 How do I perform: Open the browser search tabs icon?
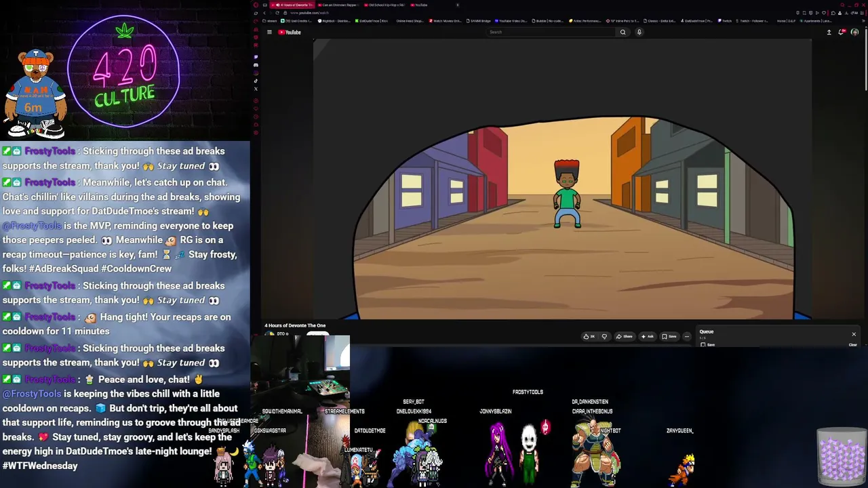[x=842, y=5]
